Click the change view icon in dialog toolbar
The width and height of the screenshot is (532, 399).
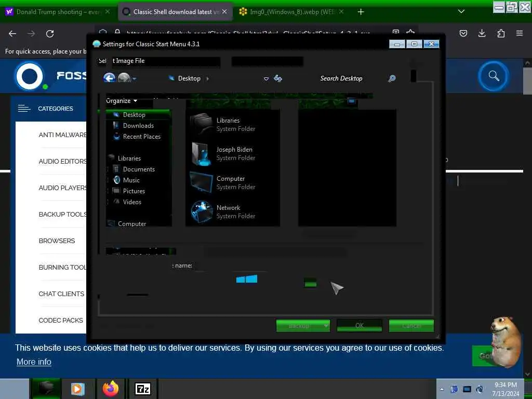click(351, 101)
